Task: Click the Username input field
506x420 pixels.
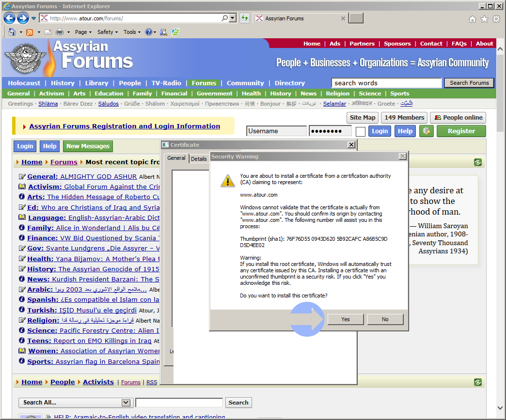Action: click(276, 131)
